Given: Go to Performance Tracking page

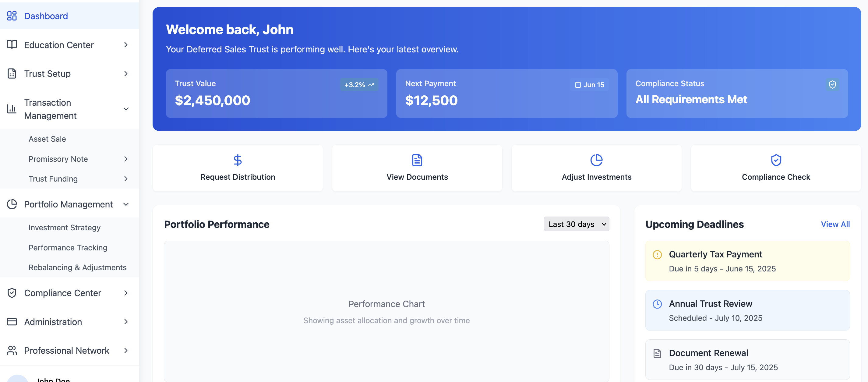Looking at the screenshot, I should (68, 247).
